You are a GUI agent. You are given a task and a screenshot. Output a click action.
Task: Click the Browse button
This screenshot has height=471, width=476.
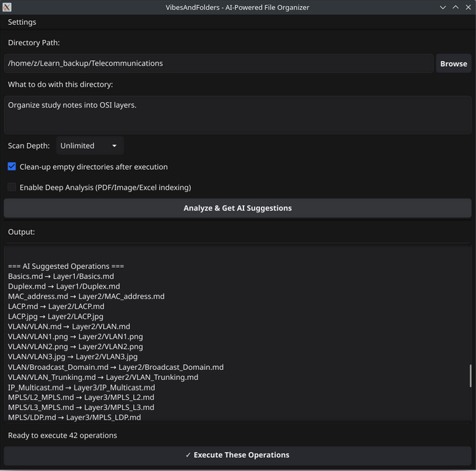click(453, 64)
